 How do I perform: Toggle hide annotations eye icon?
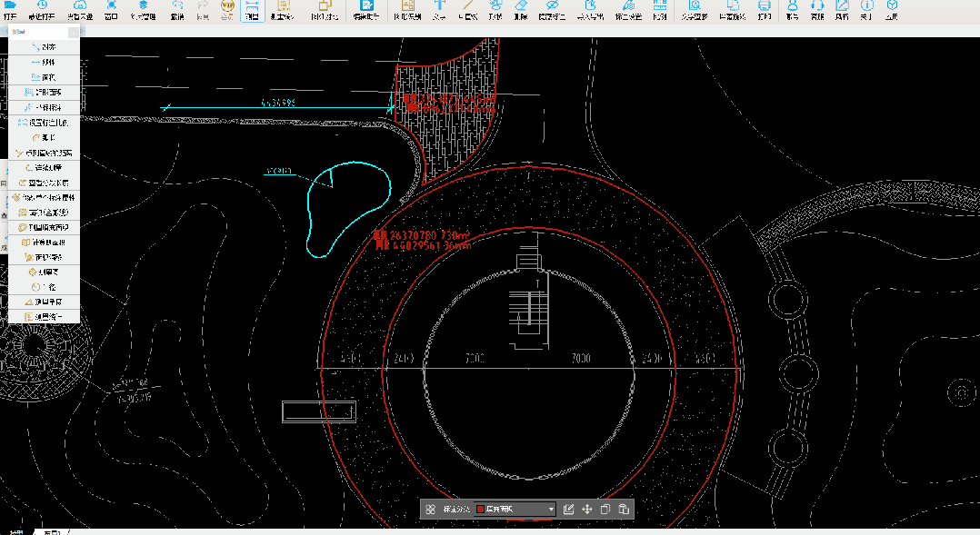point(552,10)
